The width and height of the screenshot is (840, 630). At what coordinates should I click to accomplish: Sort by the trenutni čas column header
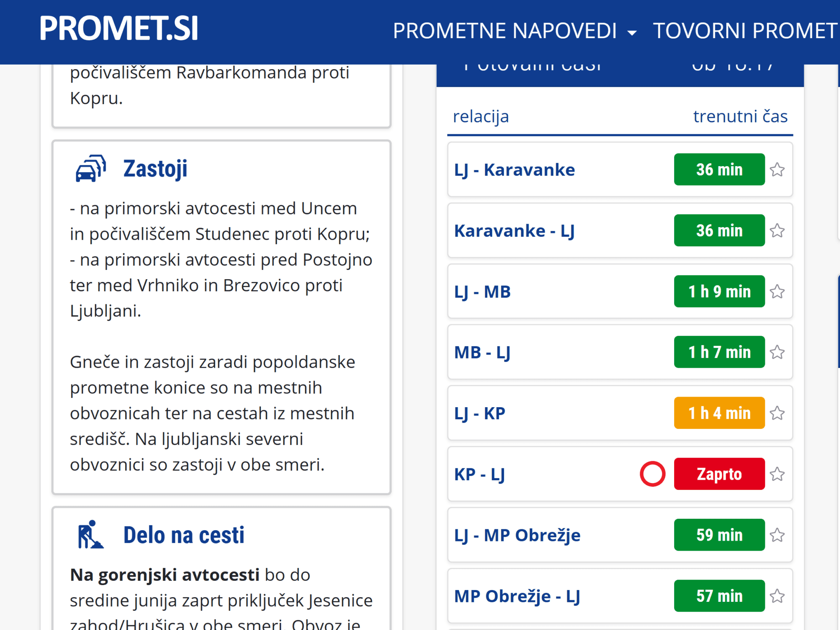(740, 117)
